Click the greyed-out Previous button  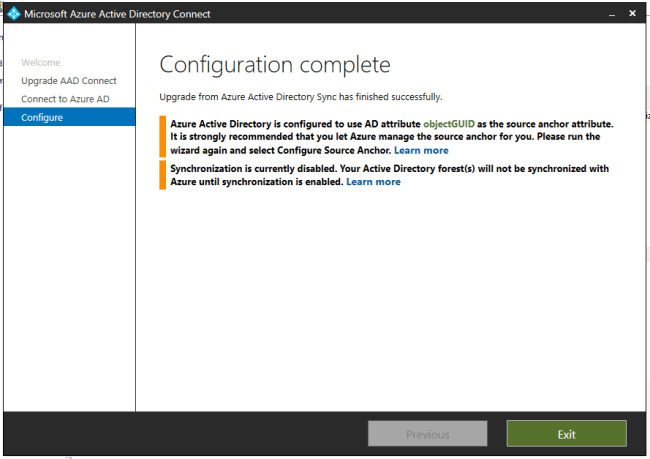427,434
